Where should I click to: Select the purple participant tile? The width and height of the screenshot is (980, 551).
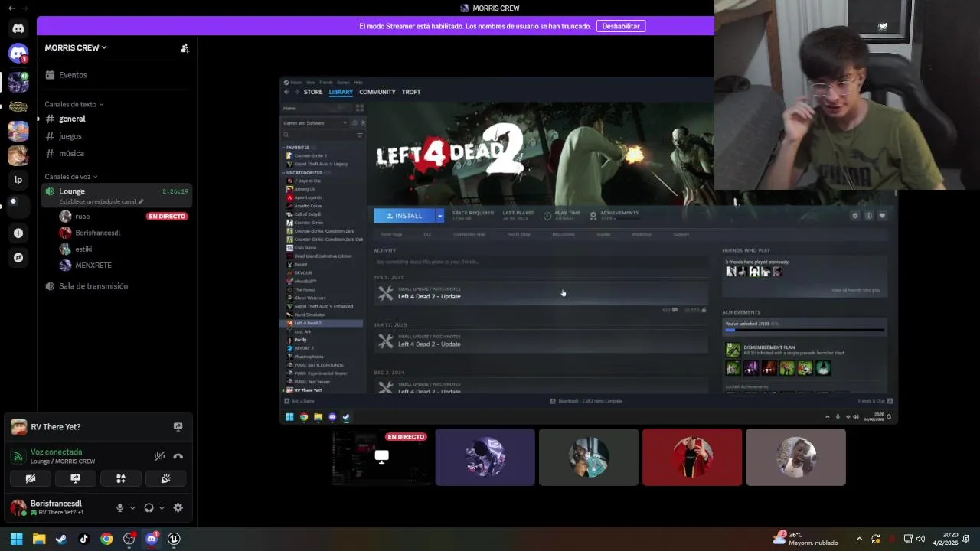(x=485, y=457)
